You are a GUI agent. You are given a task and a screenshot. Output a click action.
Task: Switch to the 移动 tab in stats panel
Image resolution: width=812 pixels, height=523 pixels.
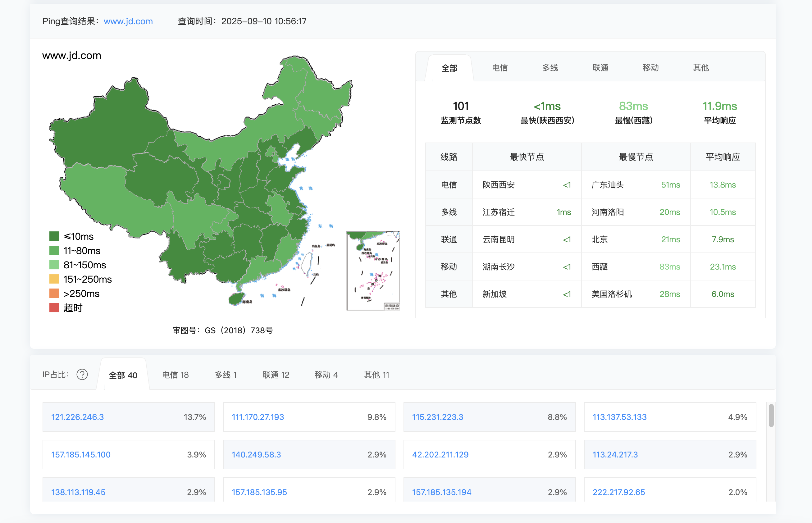click(x=650, y=68)
